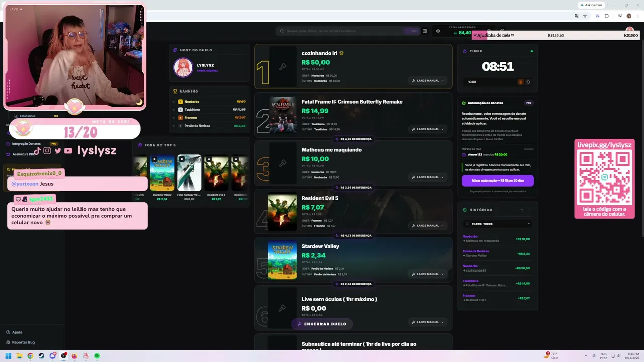Select Frannnn in the Ranking list

tap(209, 118)
